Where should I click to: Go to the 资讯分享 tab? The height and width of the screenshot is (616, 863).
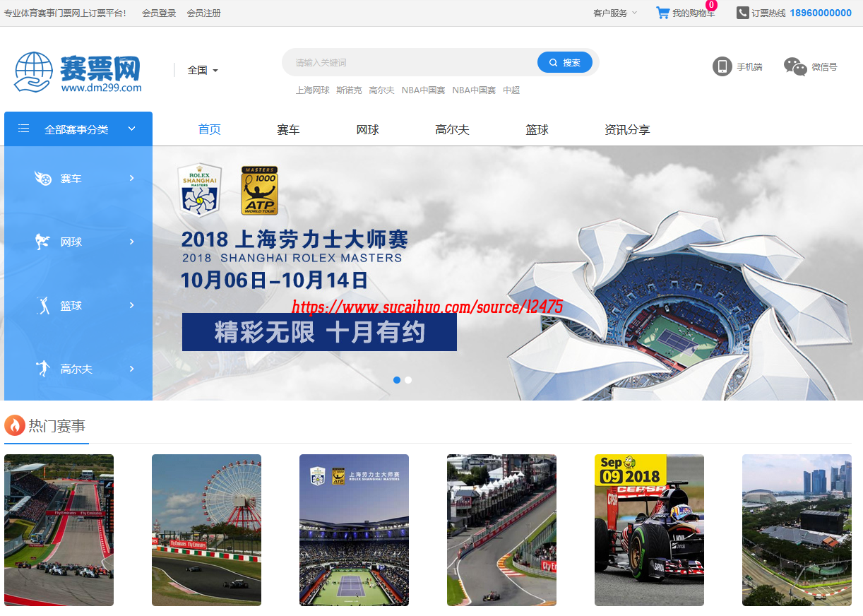point(626,130)
